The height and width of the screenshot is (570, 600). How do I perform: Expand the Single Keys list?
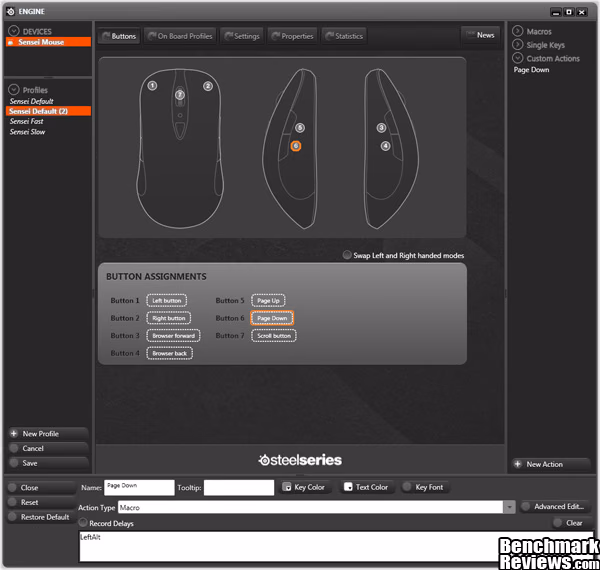point(517,44)
